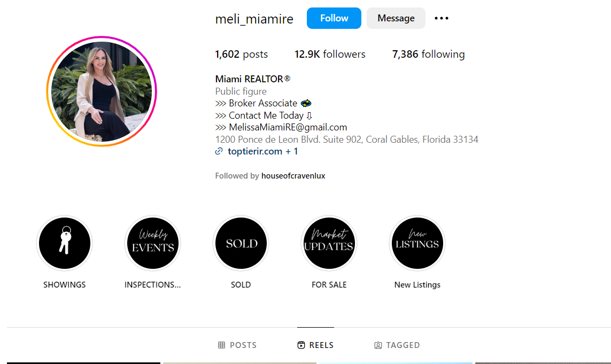This screenshot has width=611, height=364.
Task: View the 7,386 following list
Action: click(x=428, y=54)
